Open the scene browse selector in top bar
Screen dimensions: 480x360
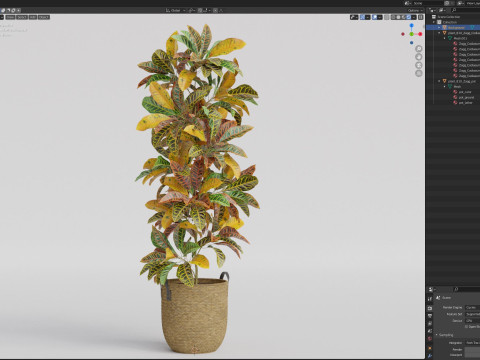(x=409, y=3)
